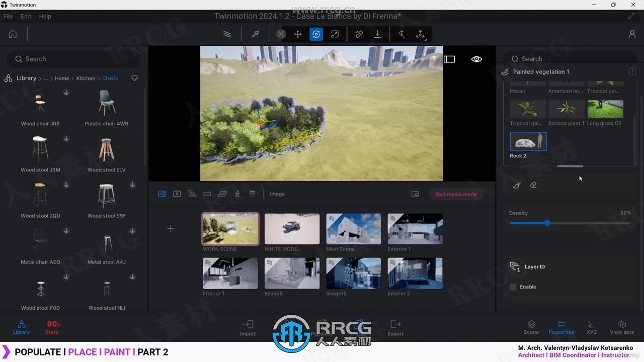The height and width of the screenshot is (362, 644).
Task: Click the Chairs breadcrumb link
Action: point(110,78)
